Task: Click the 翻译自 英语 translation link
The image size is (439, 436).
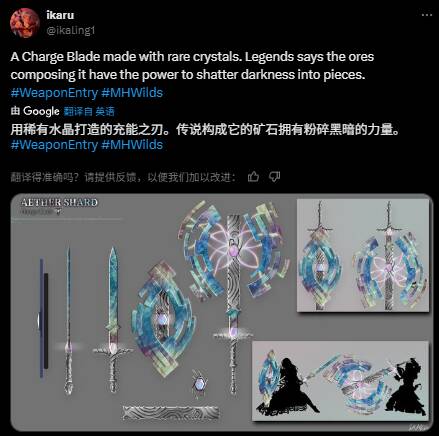Action: pos(89,111)
